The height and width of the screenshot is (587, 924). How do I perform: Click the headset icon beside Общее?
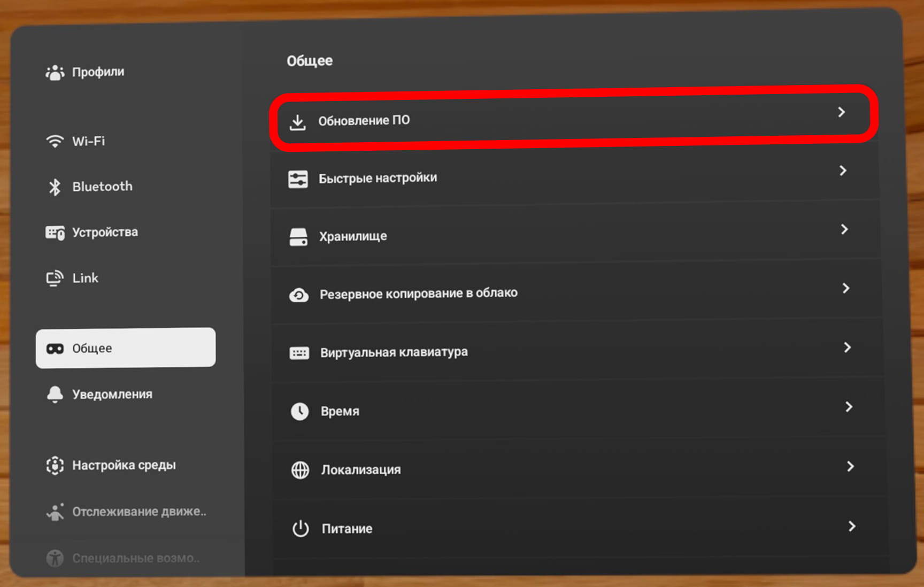click(55, 349)
